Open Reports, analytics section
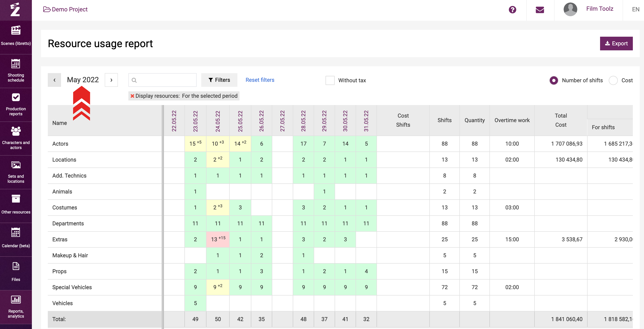Image resolution: width=644 pixels, height=329 pixels. [16, 307]
